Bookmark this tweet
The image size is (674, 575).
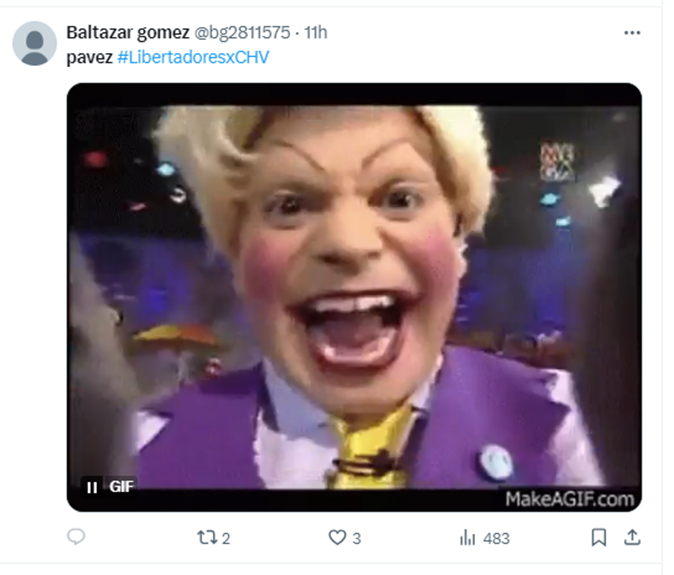[598, 538]
